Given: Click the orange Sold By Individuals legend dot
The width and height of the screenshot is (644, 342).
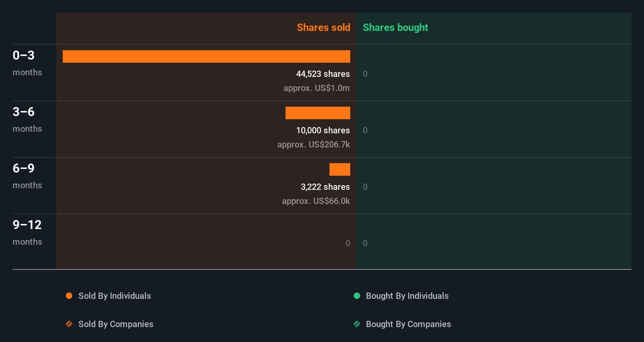Looking at the screenshot, I should tap(69, 296).
